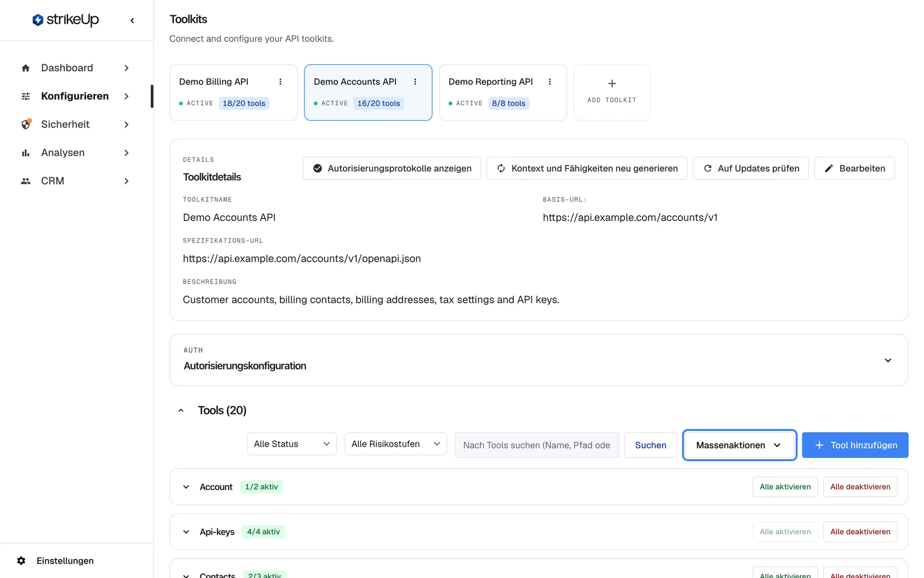Screen dimensions: 924x578
Task: Click the Analysen bar chart icon
Action: pos(26,153)
